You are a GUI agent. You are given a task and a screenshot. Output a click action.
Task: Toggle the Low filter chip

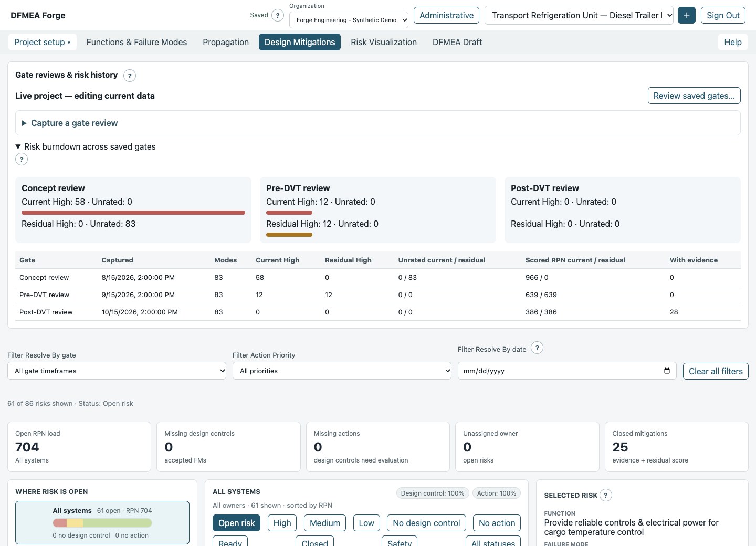point(366,523)
